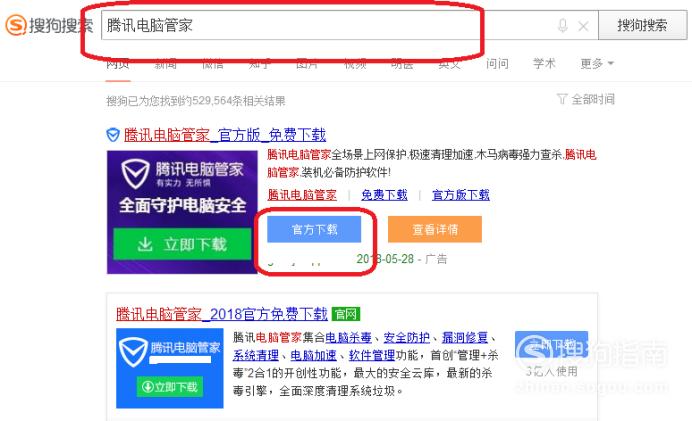Open the 更多 dropdown menu

(597, 64)
